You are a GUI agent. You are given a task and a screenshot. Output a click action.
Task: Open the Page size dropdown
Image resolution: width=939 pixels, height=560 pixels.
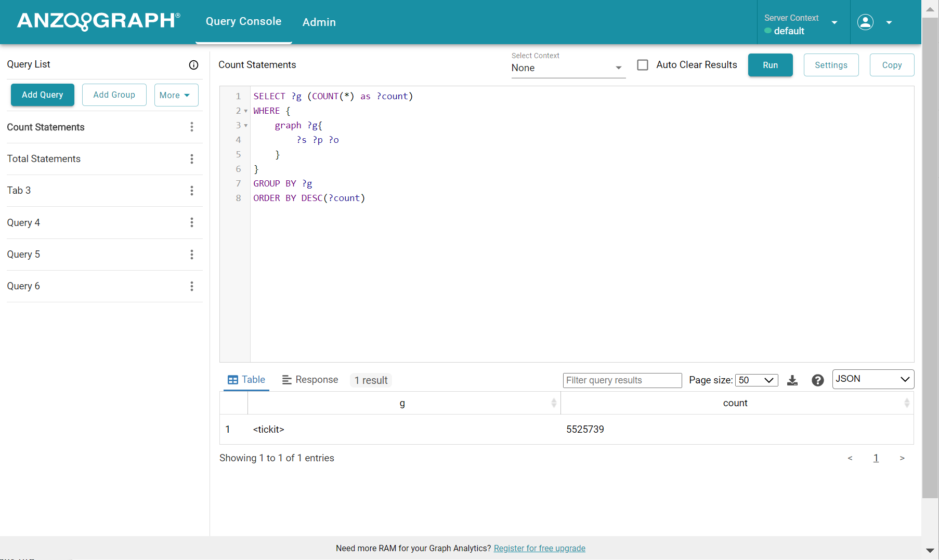coord(756,380)
